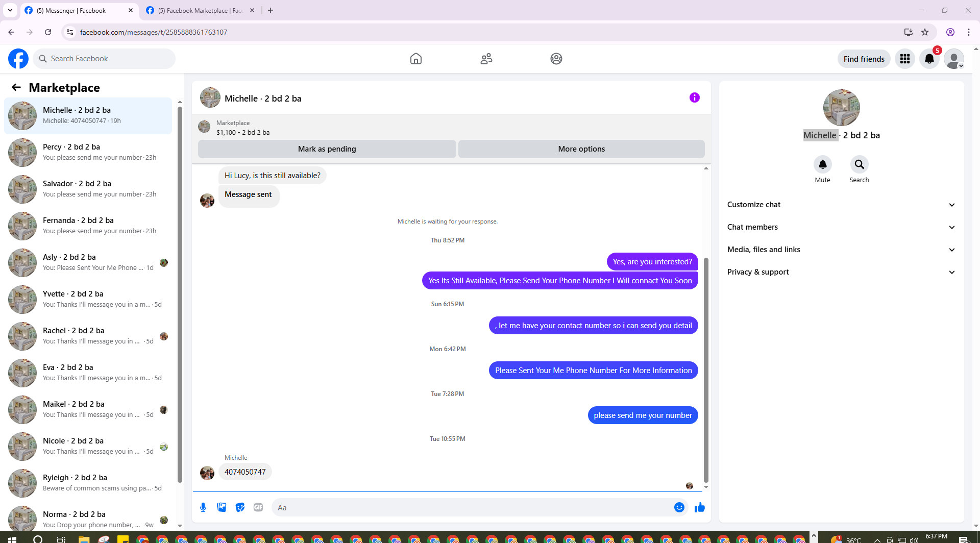The width and height of the screenshot is (980, 543).
Task: Click the chat messages scrollbar thumb
Action: [706, 370]
